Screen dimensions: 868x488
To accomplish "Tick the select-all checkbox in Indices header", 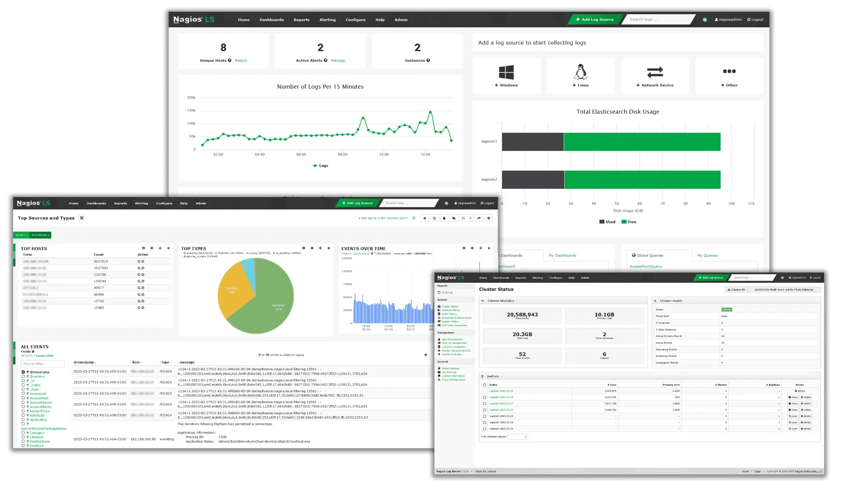I will [485, 385].
